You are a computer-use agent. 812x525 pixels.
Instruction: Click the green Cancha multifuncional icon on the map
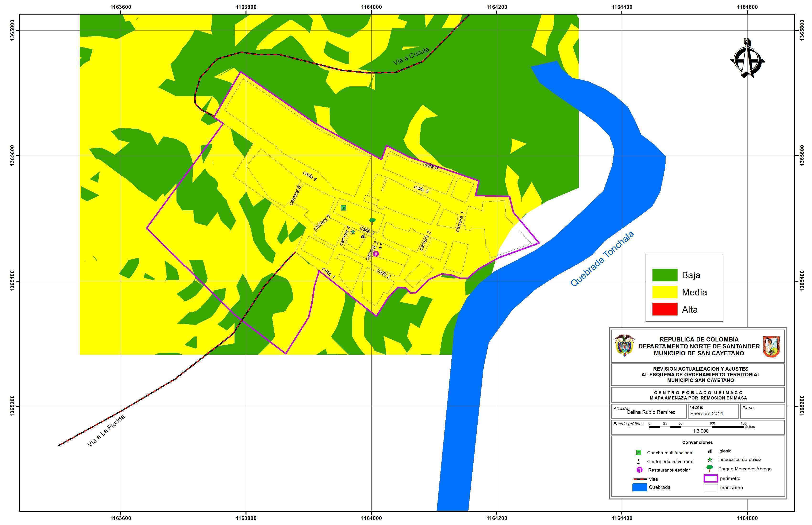click(343, 208)
